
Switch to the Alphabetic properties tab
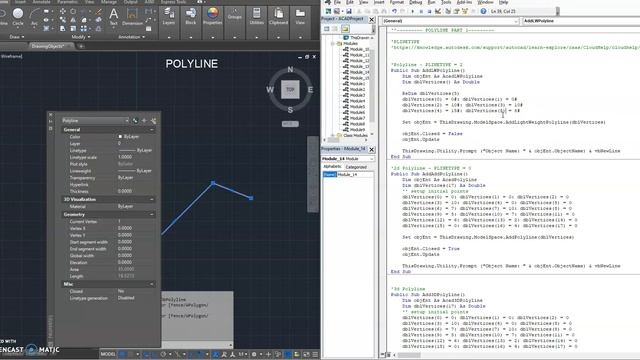click(332, 167)
